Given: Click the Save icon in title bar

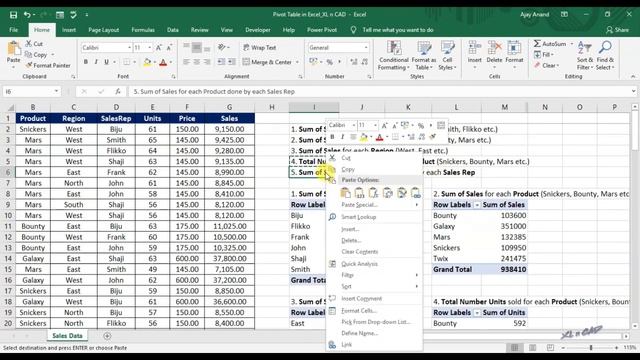Looking at the screenshot, I should pyautogui.click(x=13, y=15).
